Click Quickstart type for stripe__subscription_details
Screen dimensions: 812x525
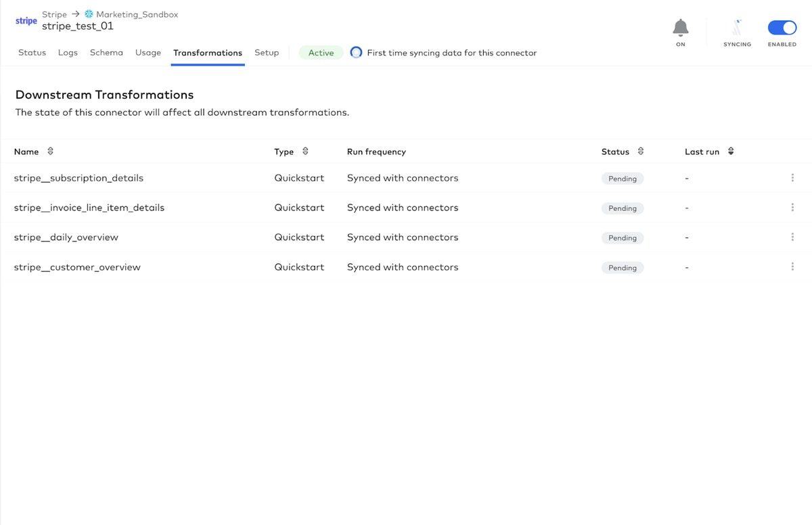click(299, 178)
